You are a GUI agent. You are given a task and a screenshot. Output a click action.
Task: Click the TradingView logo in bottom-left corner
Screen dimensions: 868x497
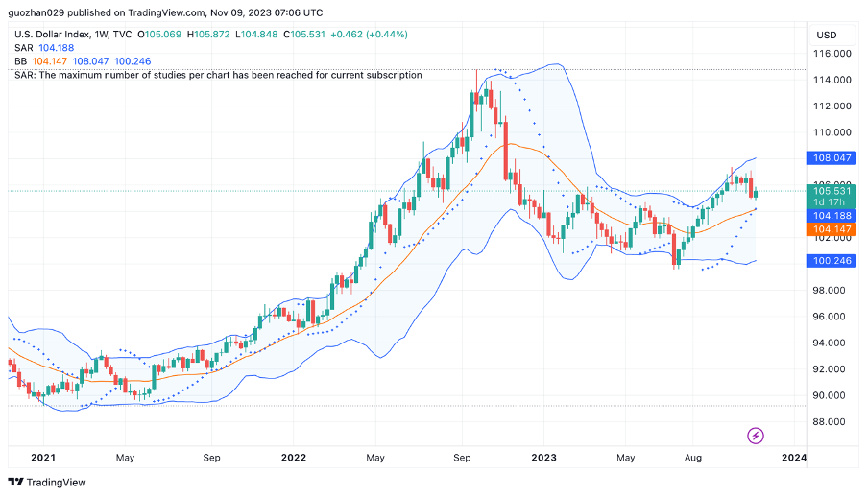[48, 482]
